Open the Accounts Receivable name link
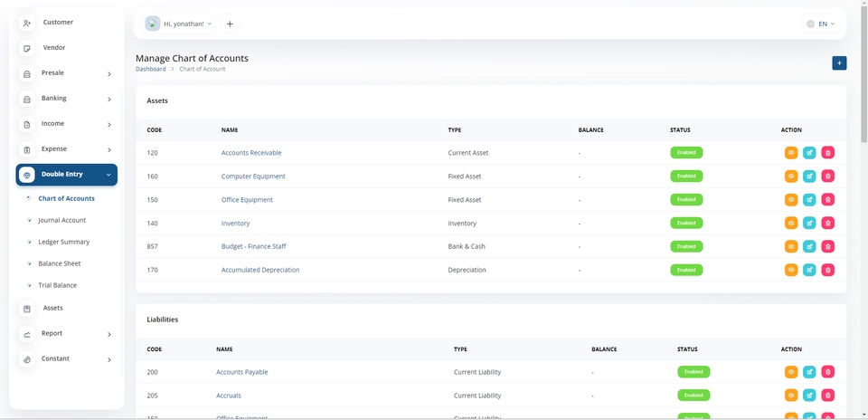The image size is (868, 420). [x=251, y=153]
